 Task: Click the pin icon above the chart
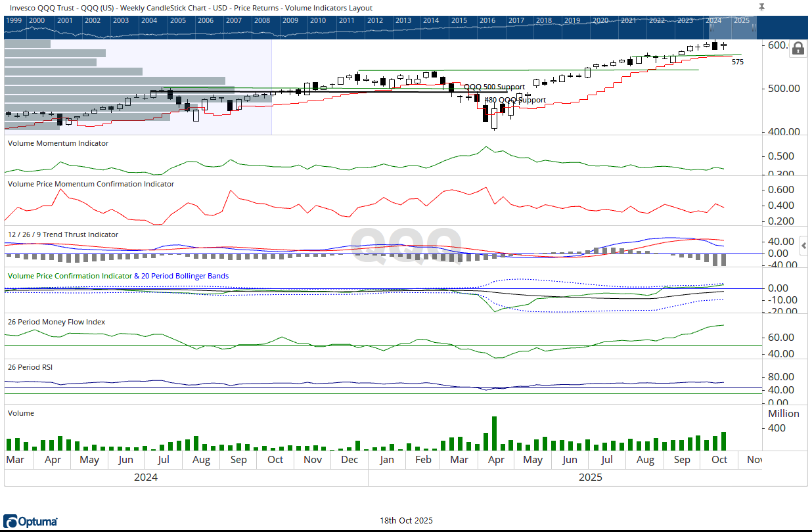[x=761, y=7]
